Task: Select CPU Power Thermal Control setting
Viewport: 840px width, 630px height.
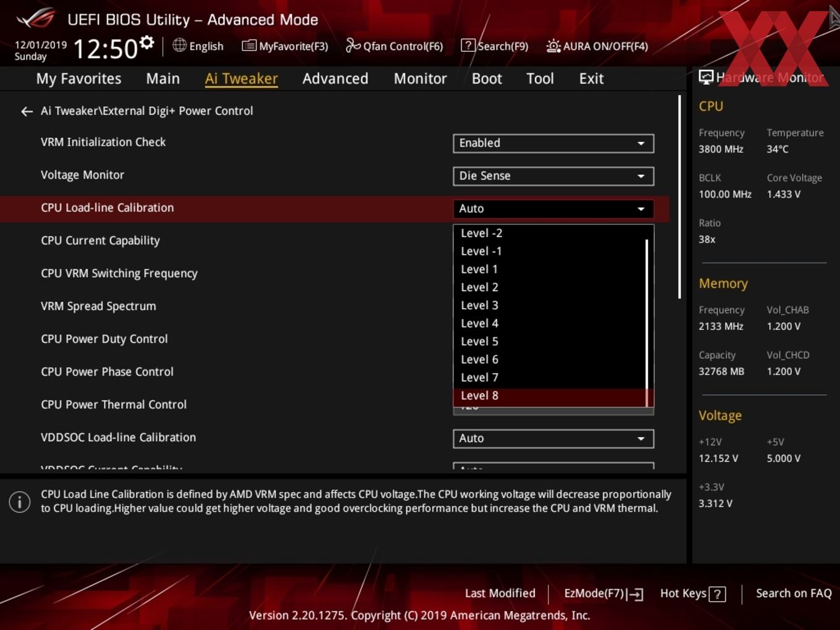Action: click(114, 404)
